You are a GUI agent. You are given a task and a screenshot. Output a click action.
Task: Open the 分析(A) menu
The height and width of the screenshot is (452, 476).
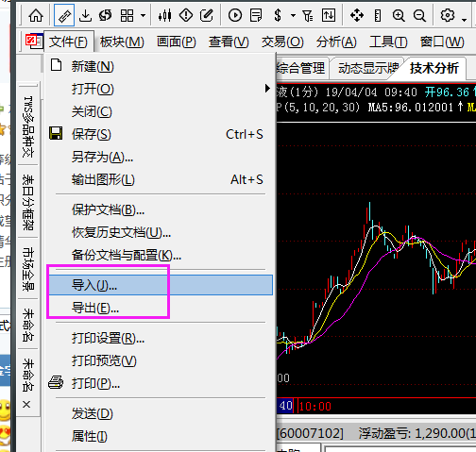point(336,42)
